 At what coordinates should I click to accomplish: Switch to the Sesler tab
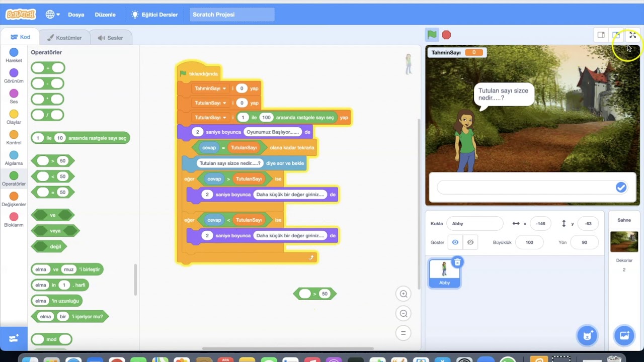[111, 38]
